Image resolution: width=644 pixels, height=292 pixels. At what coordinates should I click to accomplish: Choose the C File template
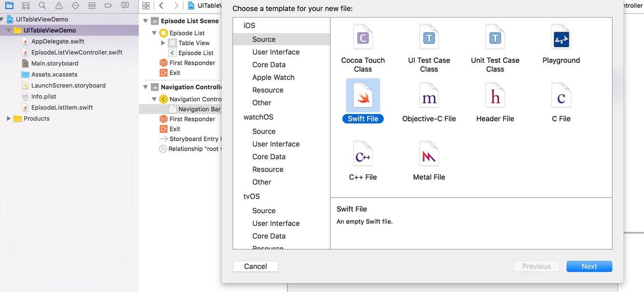click(x=561, y=103)
